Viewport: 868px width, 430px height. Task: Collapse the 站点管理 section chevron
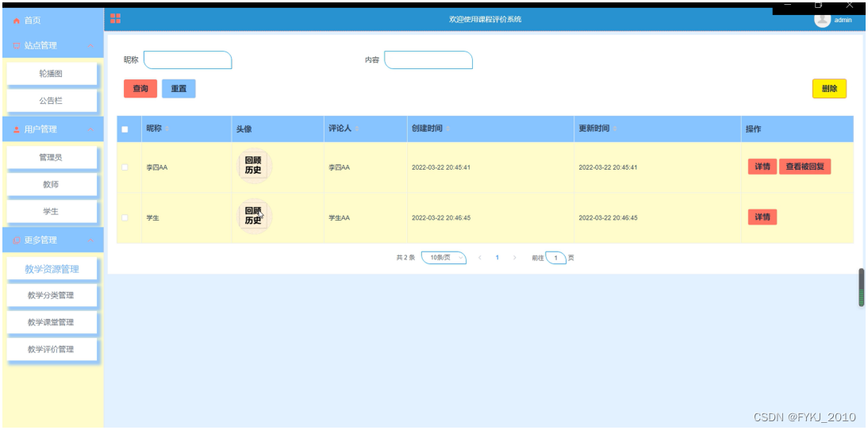tap(90, 46)
